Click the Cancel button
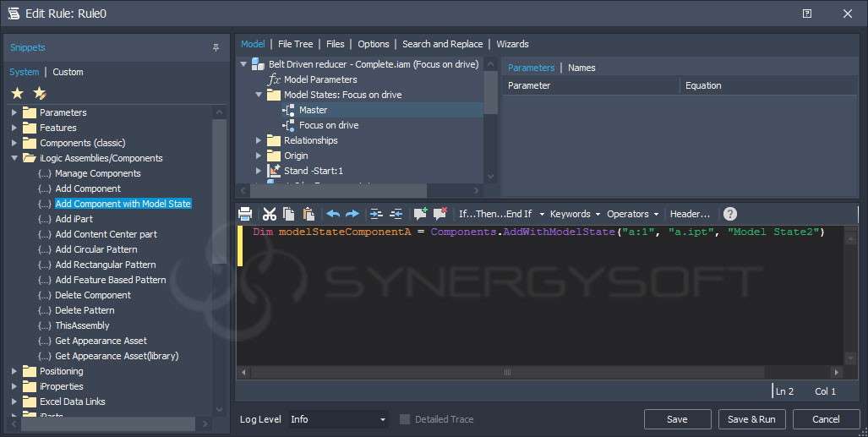The image size is (868, 437). pyautogui.click(x=826, y=419)
